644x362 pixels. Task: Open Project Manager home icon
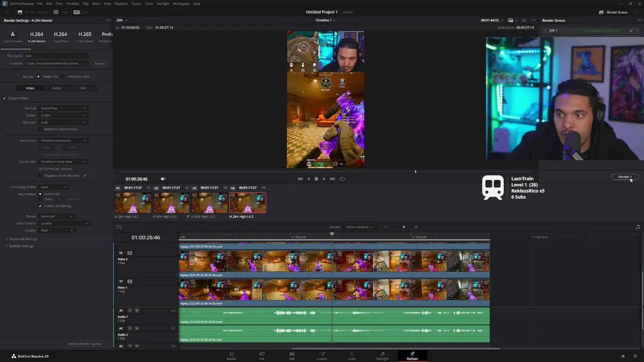pyautogui.click(x=622, y=356)
